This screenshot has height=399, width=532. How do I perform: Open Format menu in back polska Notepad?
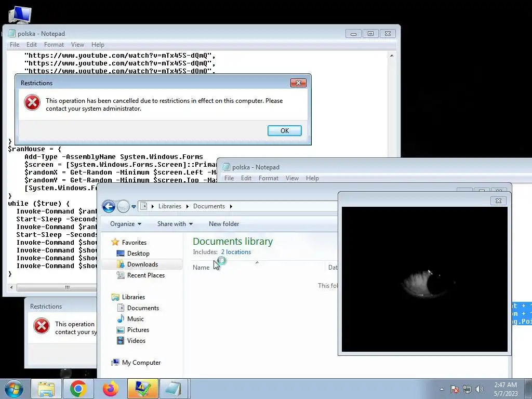coord(54,45)
